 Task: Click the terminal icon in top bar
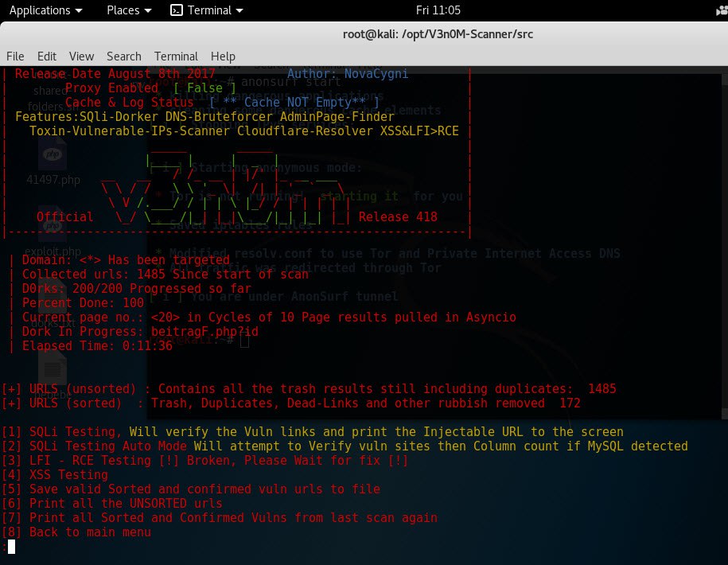click(177, 10)
